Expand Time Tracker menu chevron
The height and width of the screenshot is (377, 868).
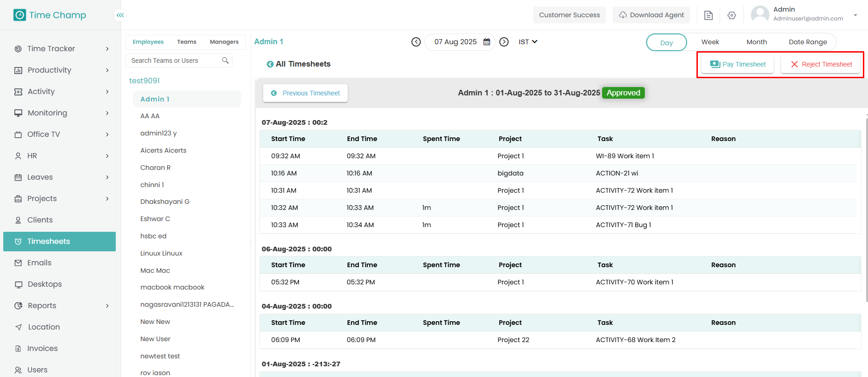107,49
